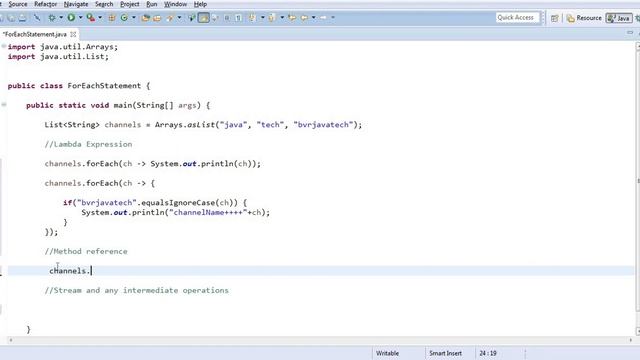Click the 'public class ForEachStatement' line

pos(79,86)
